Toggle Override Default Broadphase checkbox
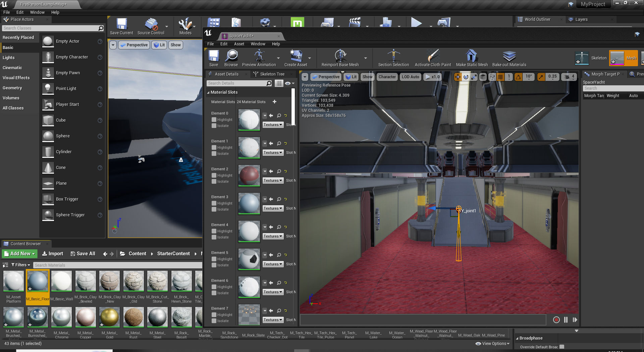This screenshot has height=352, width=644. click(562, 347)
